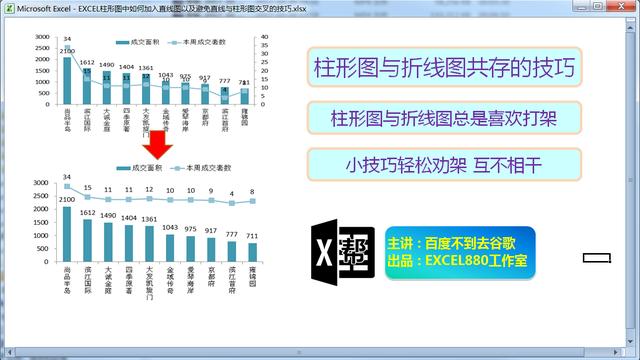Click the 1490 data label in lower chart
640x360 pixels.
(x=108, y=215)
